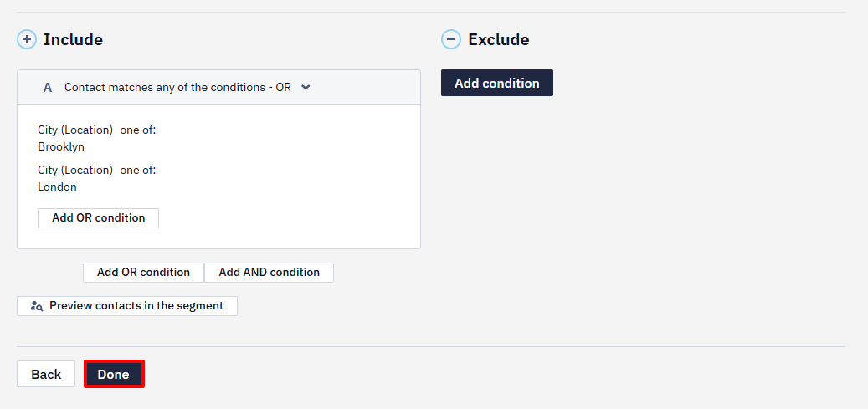Click the Include section heading
Screen dimensions: 868x409
(x=73, y=40)
